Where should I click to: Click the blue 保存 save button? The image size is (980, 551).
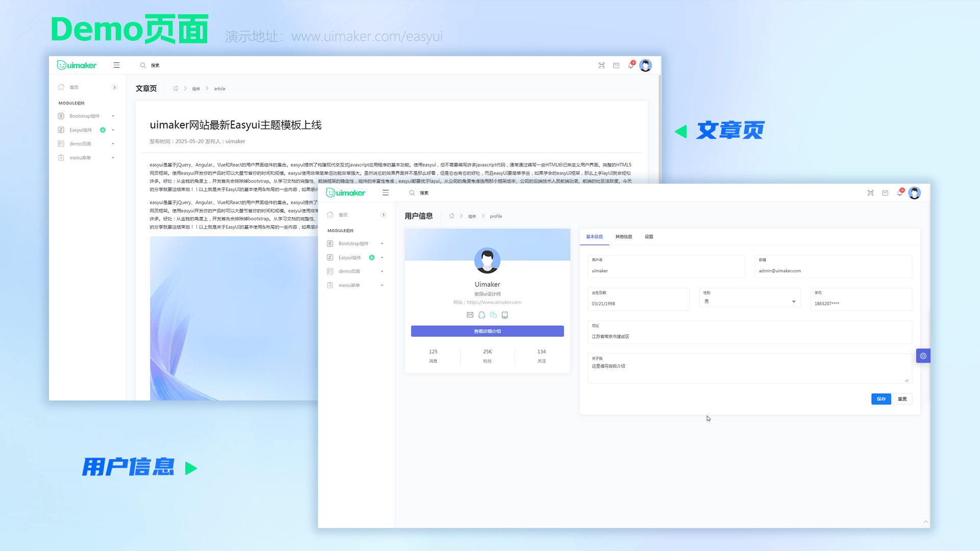tap(881, 399)
